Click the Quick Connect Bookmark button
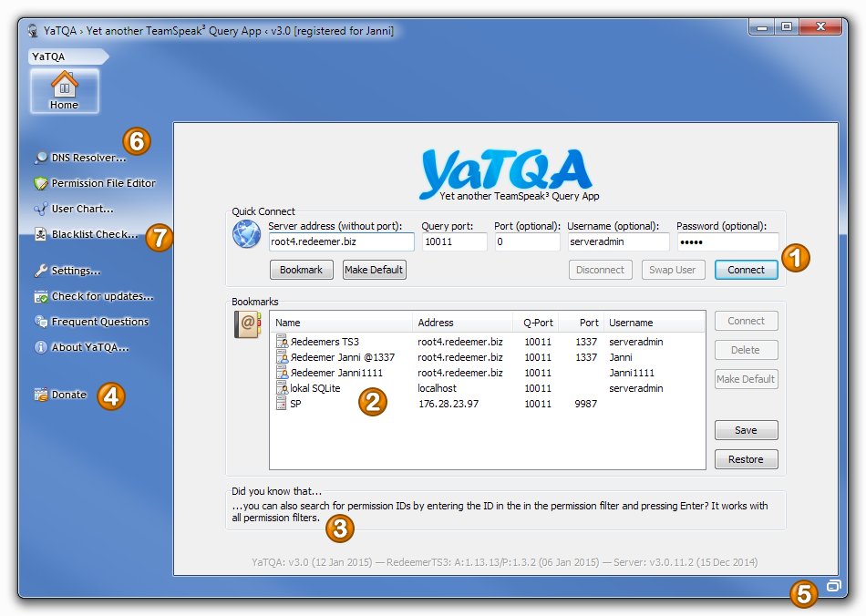The height and width of the screenshot is (616, 866). 302,270
